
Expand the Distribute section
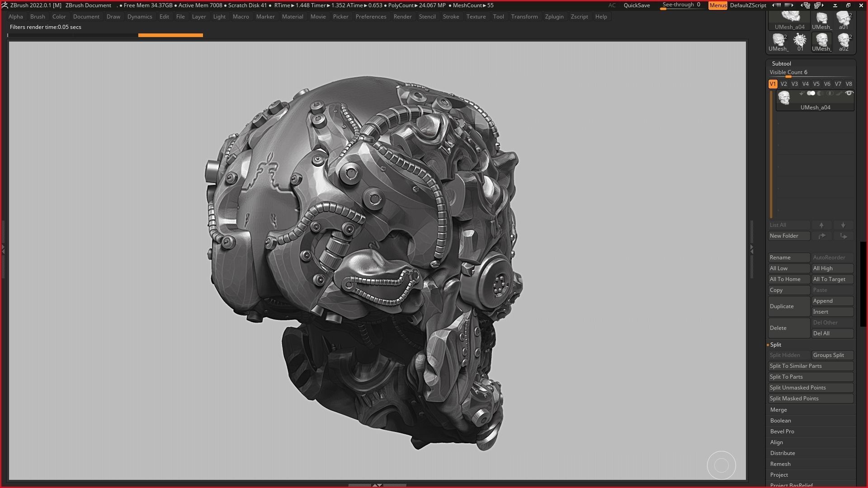(x=783, y=453)
